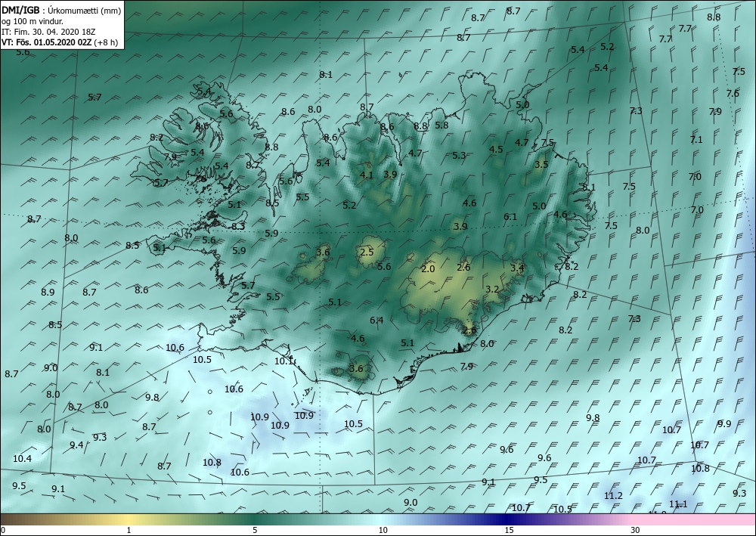
Task: Select the '2.5' map value
Action: coord(367,252)
